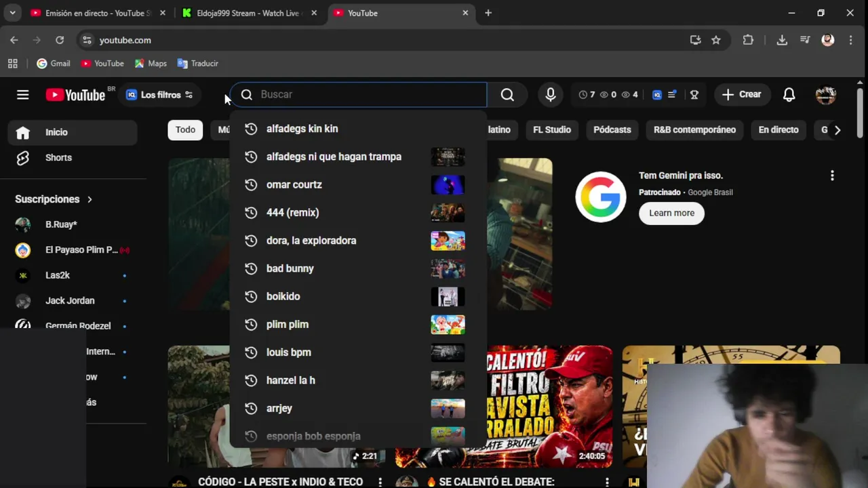Show more category chips with right arrow
Image resolution: width=868 pixels, height=488 pixels.
(x=837, y=130)
